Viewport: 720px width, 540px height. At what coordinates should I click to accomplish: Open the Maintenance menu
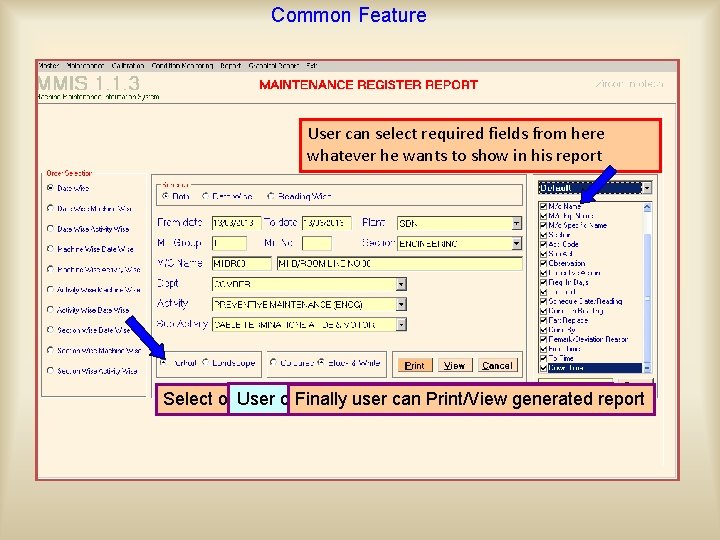point(85,66)
